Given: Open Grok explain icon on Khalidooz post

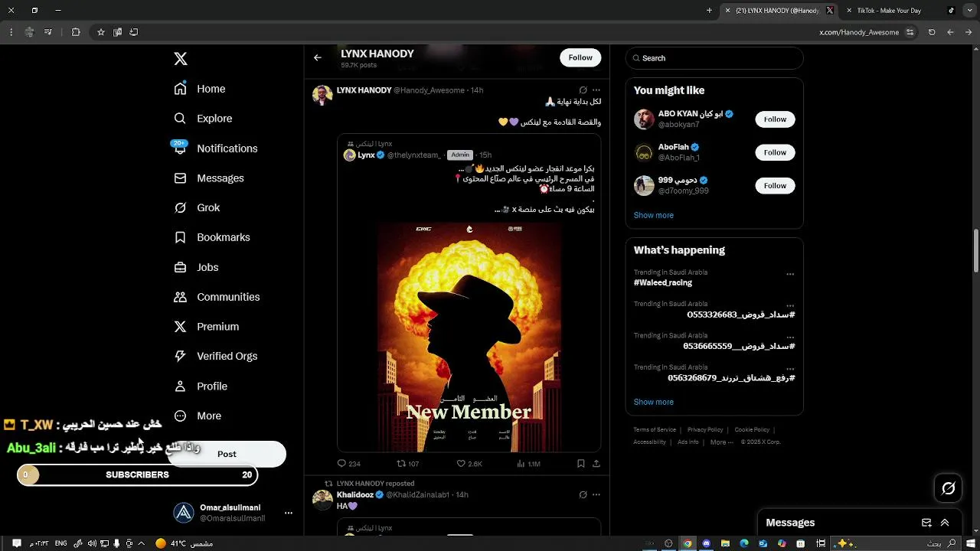Looking at the screenshot, I should 583,495.
